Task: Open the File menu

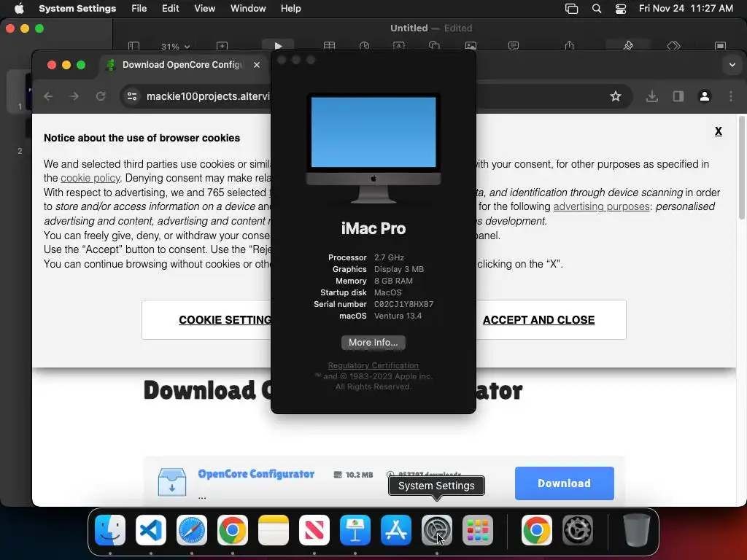Action: pyautogui.click(x=139, y=8)
